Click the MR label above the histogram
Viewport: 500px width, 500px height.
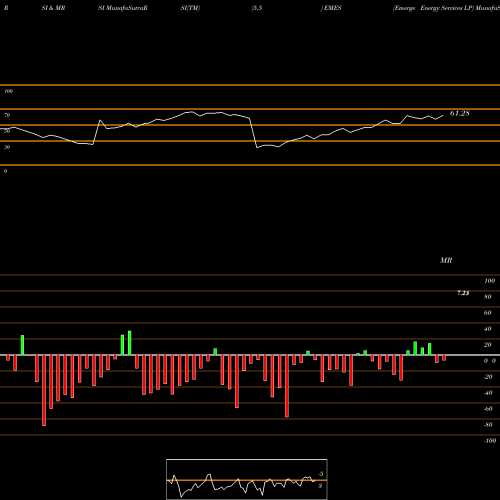pyautogui.click(x=446, y=260)
